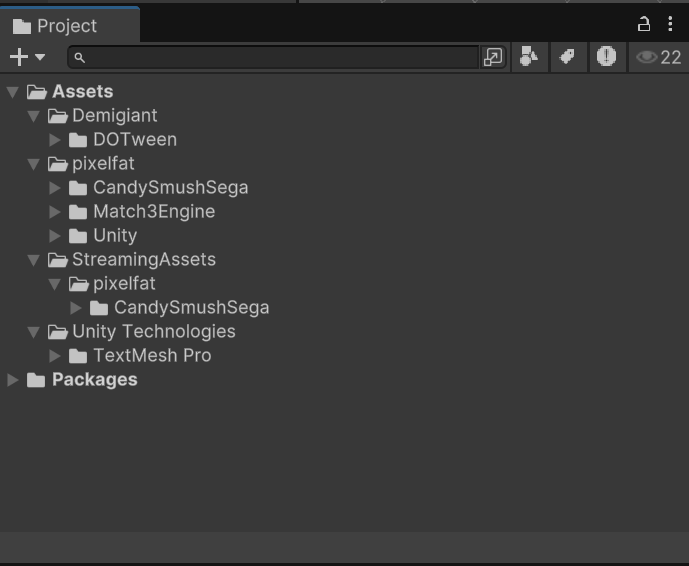Click into the project search field
This screenshot has width=689, height=566.
tap(280, 57)
